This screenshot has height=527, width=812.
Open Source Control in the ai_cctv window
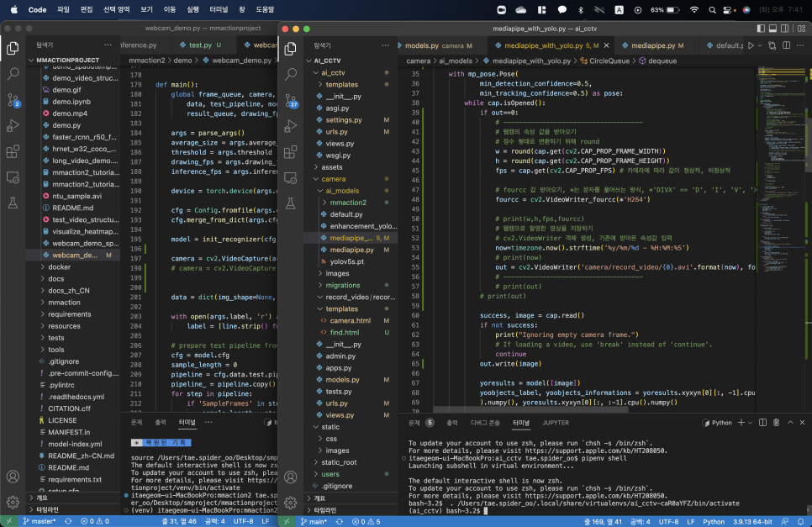[288, 100]
